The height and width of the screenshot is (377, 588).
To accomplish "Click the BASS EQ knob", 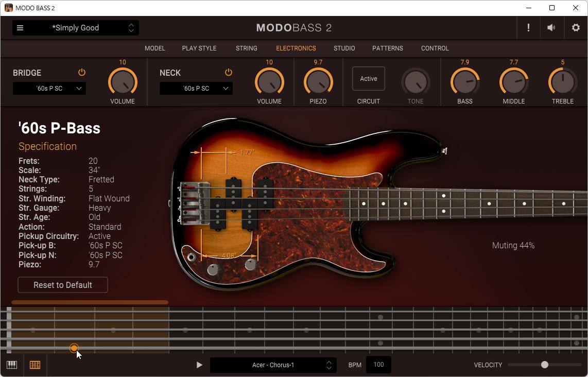I will (x=464, y=82).
